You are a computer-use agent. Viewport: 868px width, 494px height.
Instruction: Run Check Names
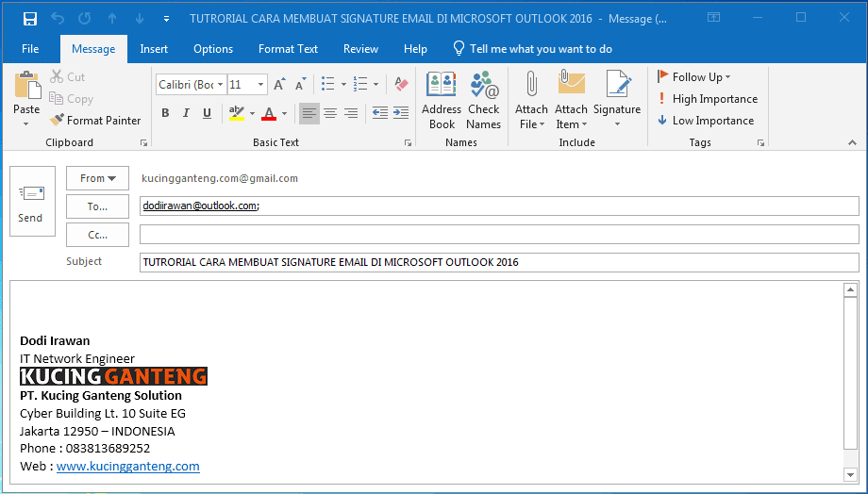(x=484, y=100)
